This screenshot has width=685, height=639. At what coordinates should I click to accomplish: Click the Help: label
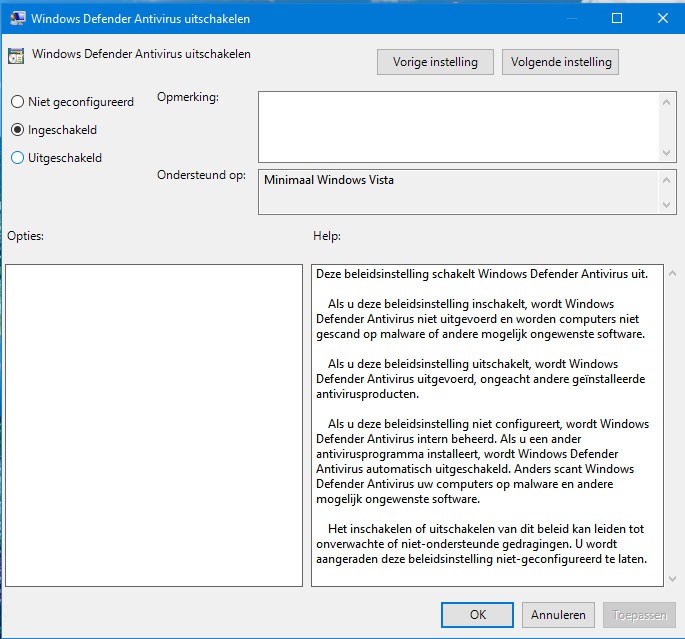click(327, 236)
